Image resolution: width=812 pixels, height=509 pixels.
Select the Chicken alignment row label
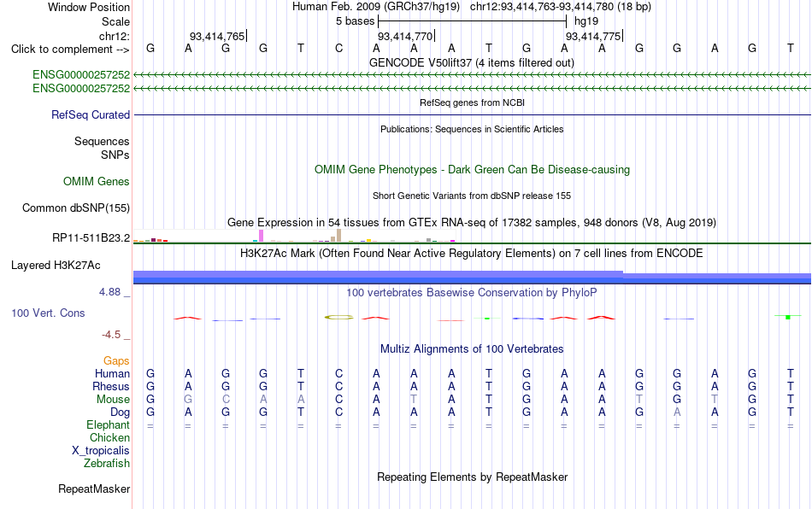click(109, 437)
